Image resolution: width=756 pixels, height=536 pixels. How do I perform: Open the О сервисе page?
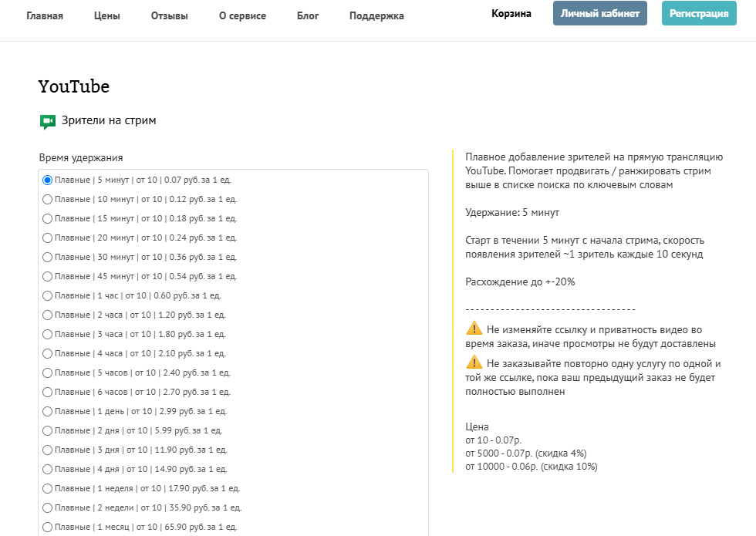coord(242,15)
